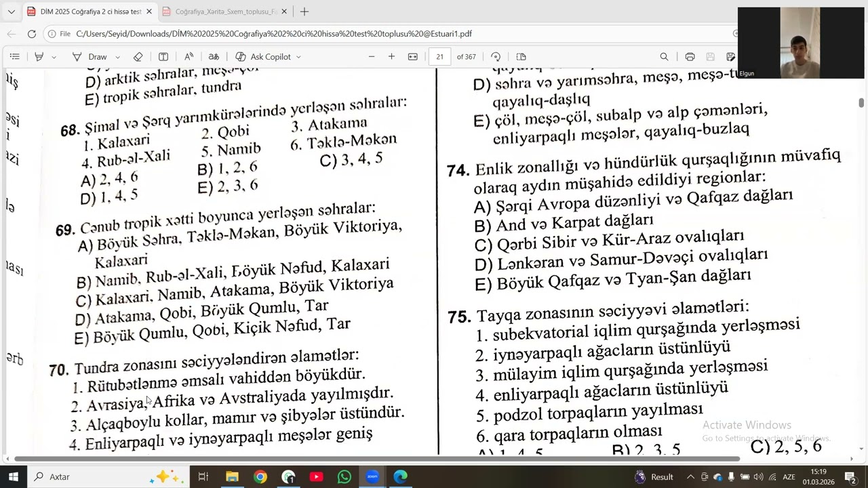Close the Coğrafiya_Xarita_Sxem tab
This screenshot has width=868, height=488.
coord(284,12)
